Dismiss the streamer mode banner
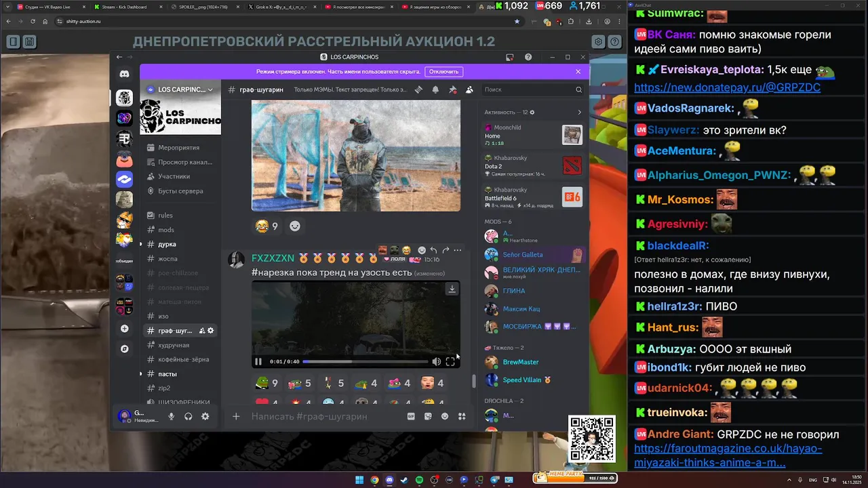Image resolution: width=868 pixels, height=488 pixels. (x=578, y=71)
